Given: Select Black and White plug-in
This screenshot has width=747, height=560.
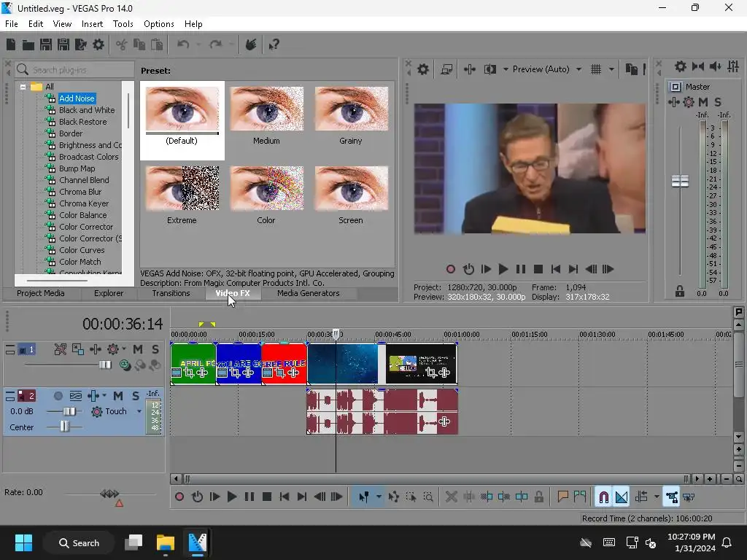Looking at the screenshot, I should 87,110.
